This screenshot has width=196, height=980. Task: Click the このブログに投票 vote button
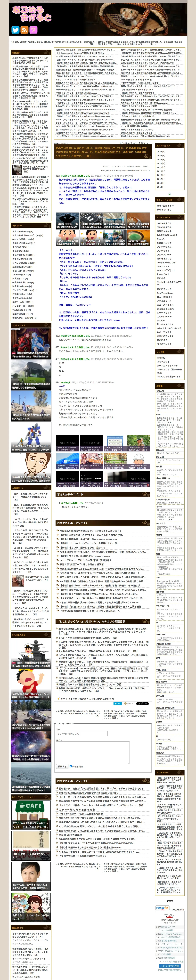coord(169,966)
